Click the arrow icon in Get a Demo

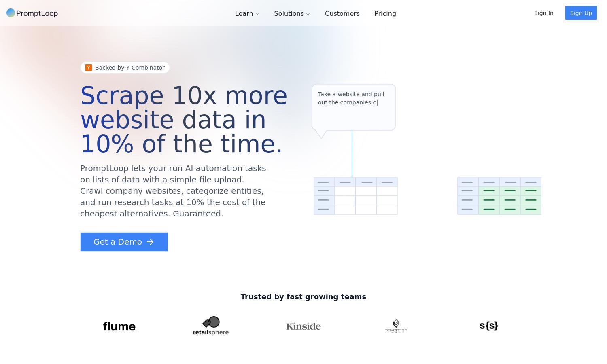[x=150, y=242]
